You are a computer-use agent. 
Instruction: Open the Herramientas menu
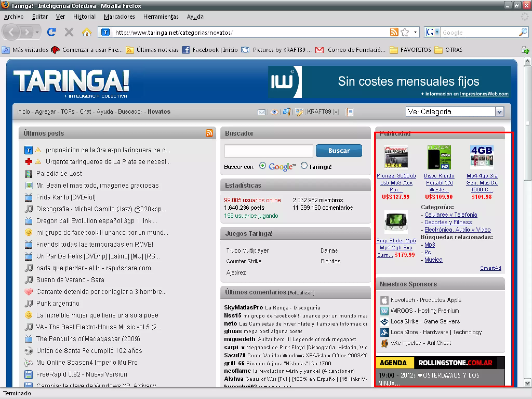pyautogui.click(x=161, y=17)
